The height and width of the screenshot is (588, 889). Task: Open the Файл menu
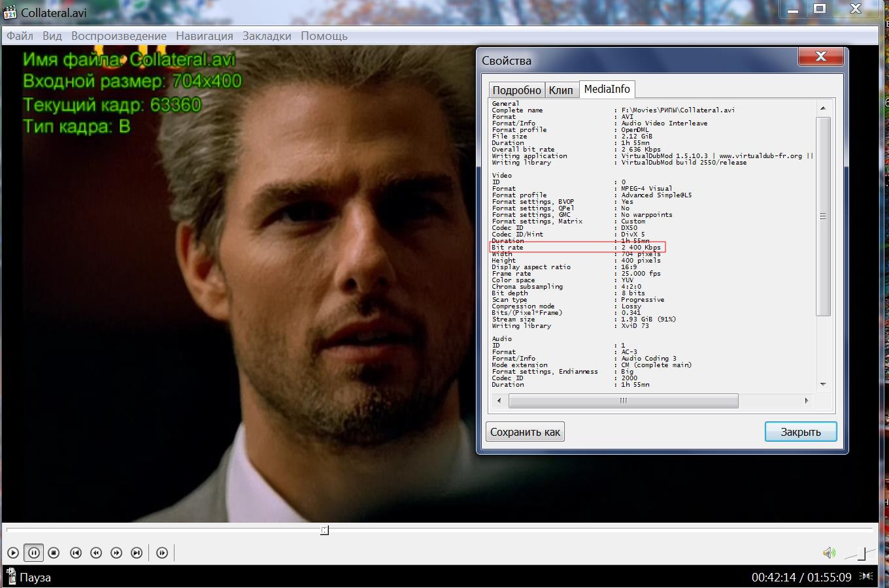click(20, 36)
